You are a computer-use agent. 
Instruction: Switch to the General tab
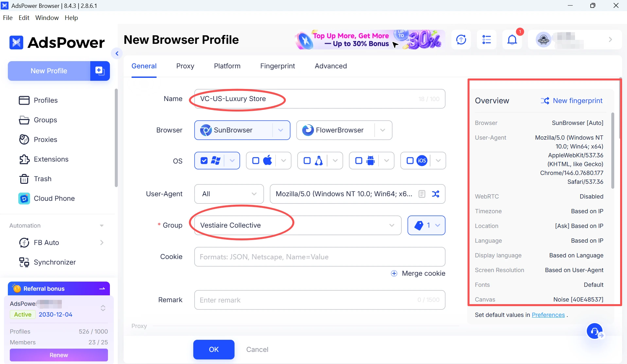pos(144,66)
